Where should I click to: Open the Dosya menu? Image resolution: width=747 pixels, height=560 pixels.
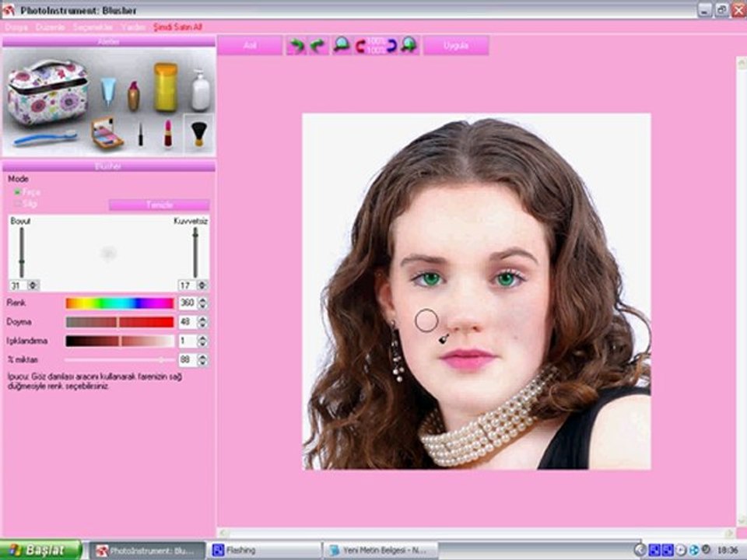tap(16, 28)
